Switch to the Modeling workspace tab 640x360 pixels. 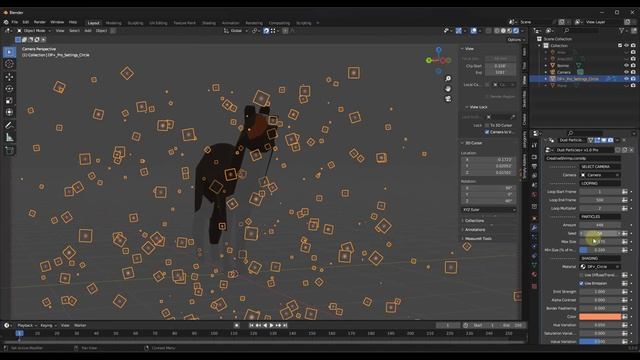point(113,23)
